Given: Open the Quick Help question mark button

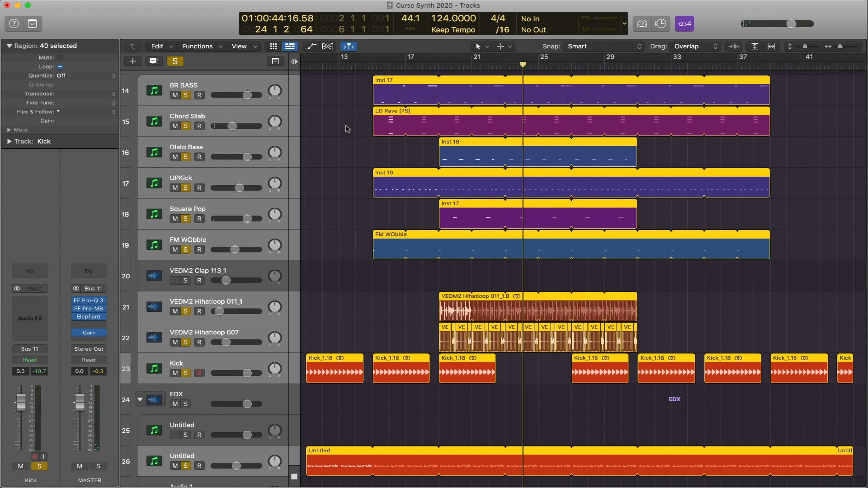Looking at the screenshot, I should (14, 23).
